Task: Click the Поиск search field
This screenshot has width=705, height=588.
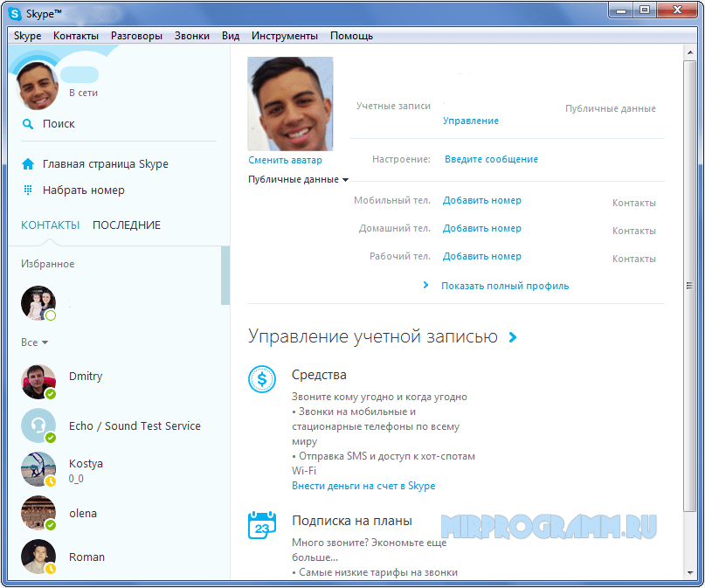Action: 59,124
